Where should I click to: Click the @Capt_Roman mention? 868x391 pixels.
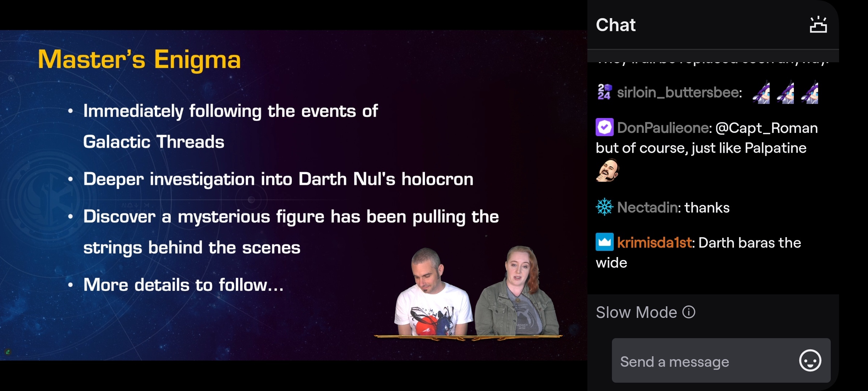tap(766, 128)
